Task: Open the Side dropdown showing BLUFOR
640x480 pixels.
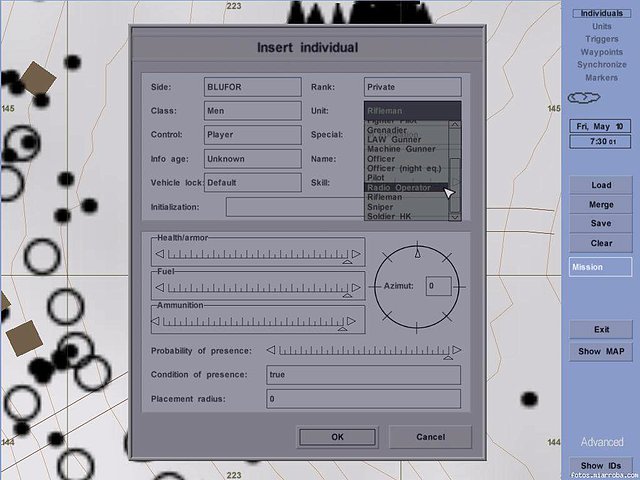Action: click(x=253, y=87)
